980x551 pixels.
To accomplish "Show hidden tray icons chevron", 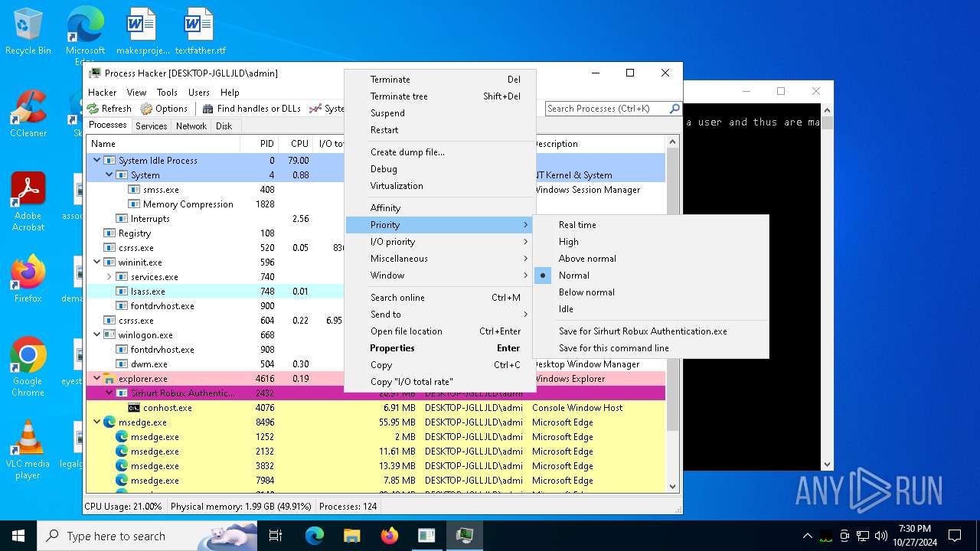I will [807, 536].
